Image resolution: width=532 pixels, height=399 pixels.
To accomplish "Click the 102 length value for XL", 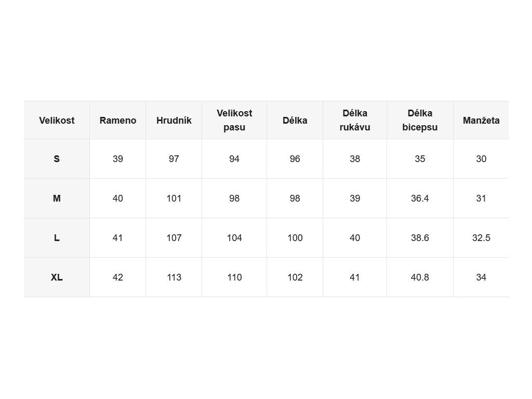I will pyautogui.click(x=295, y=277).
